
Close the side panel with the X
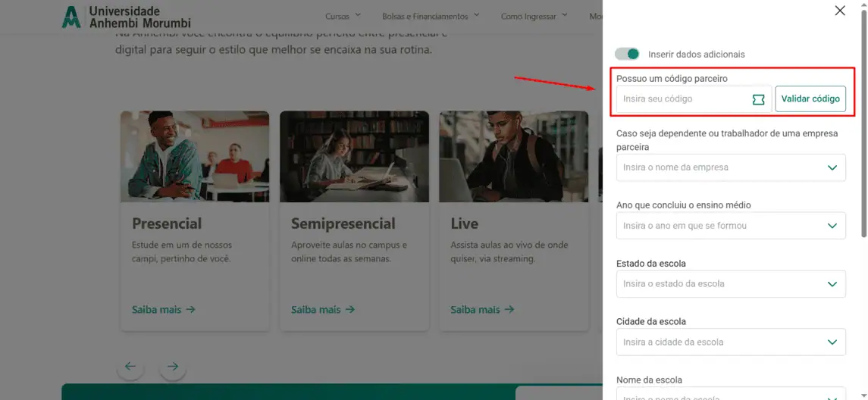pyautogui.click(x=840, y=11)
